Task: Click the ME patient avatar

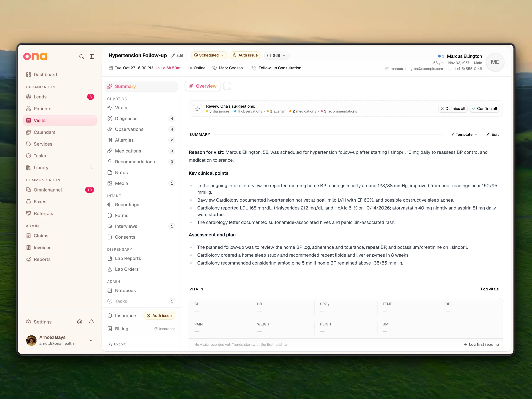Action: [x=495, y=62]
